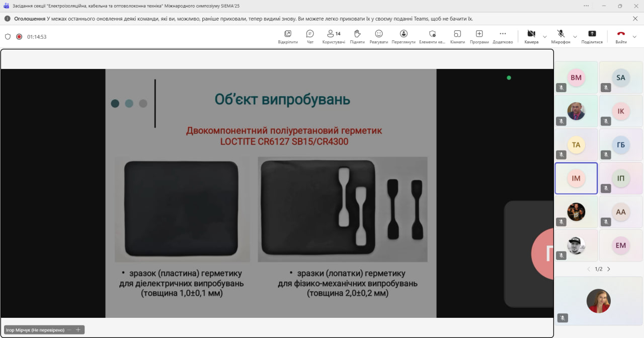Expand the microphone options dropdown arrow
This screenshot has width=644, height=338.
575,36
